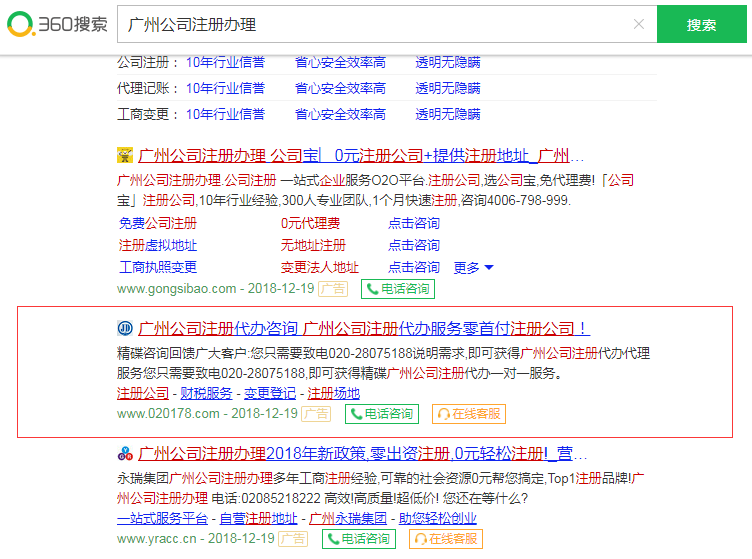Image resolution: width=752 pixels, height=559 pixels.
Task: Open the 注册虚拟地址 sublink
Action: pyautogui.click(x=158, y=245)
